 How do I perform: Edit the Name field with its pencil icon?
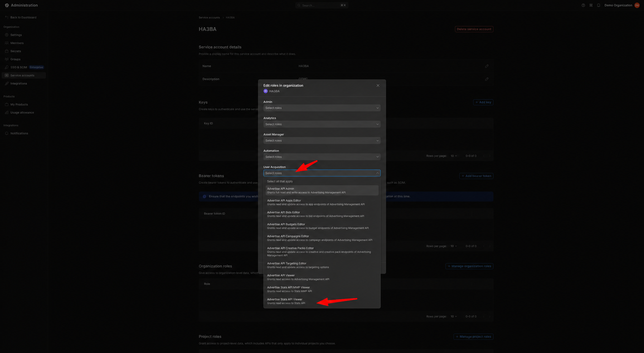[x=487, y=66]
